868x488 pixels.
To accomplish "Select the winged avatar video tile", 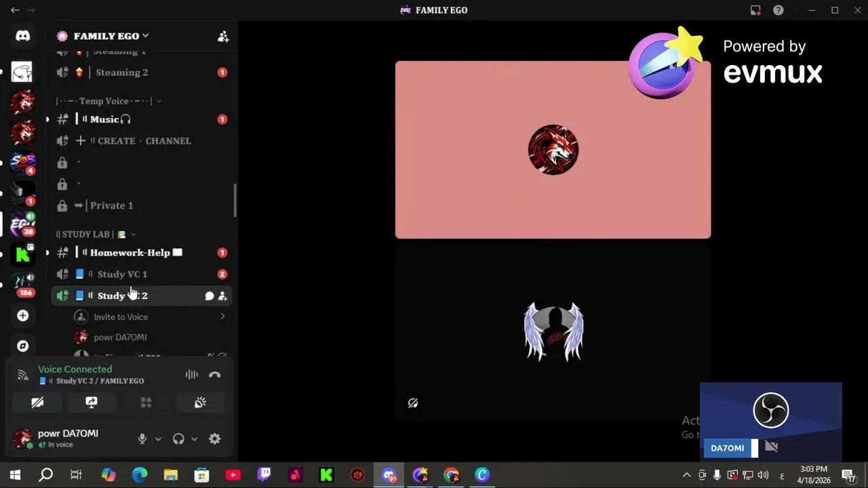I will 553,332.
